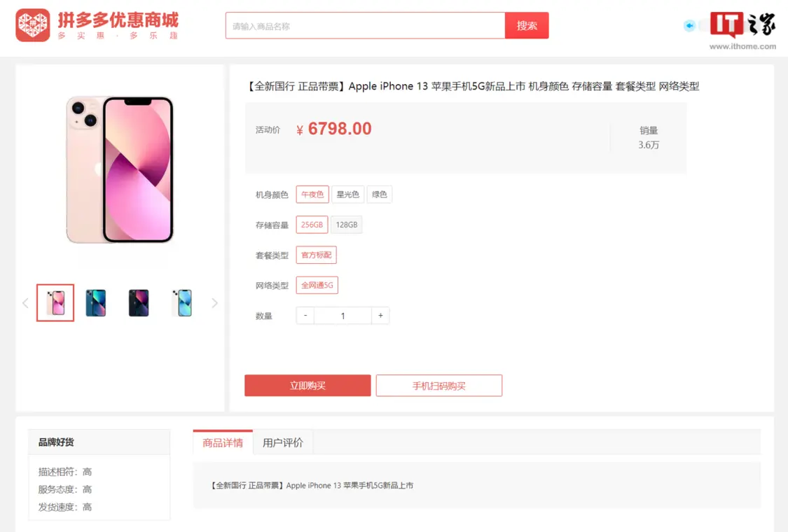Select the white and blue iPhone thumbnail
Viewport: 788px width, 532px height.
tap(182, 303)
